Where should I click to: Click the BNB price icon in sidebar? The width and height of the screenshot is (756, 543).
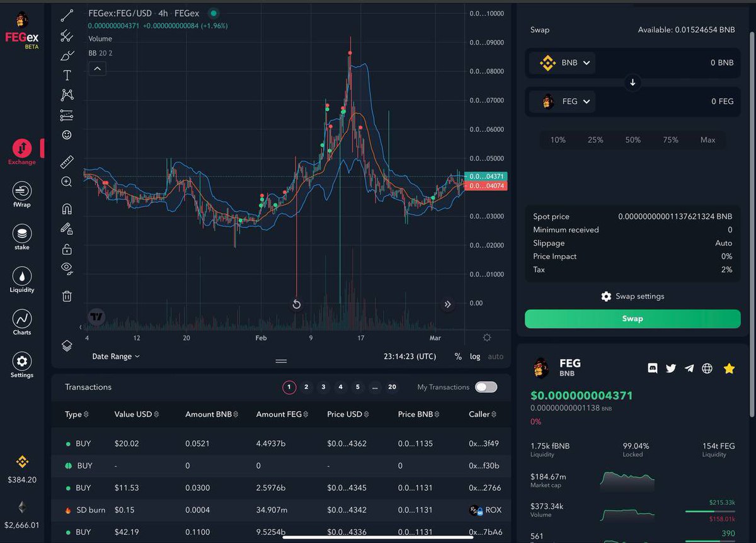[x=22, y=462]
